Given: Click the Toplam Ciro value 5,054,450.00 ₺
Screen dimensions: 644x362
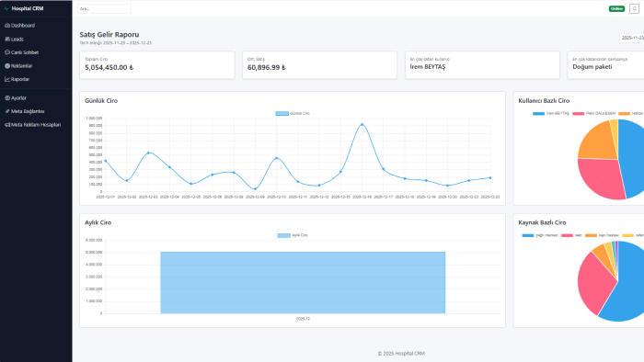Looking at the screenshot, I should click(x=109, y=68).
